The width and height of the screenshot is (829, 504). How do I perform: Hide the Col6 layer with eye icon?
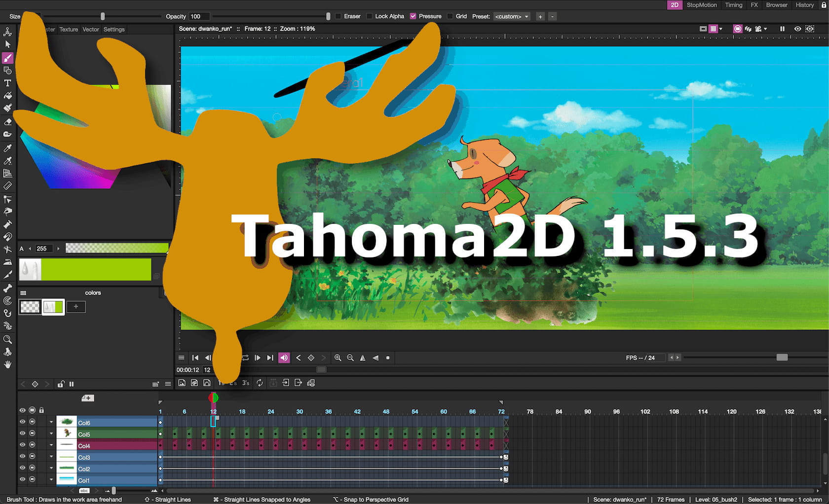22,422
